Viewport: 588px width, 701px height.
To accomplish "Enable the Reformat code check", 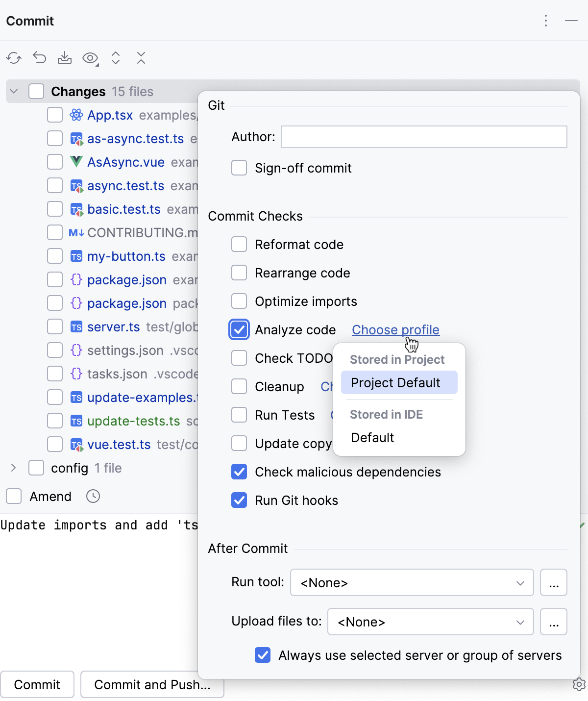I will pyautogui.click(x=239, y=244).
